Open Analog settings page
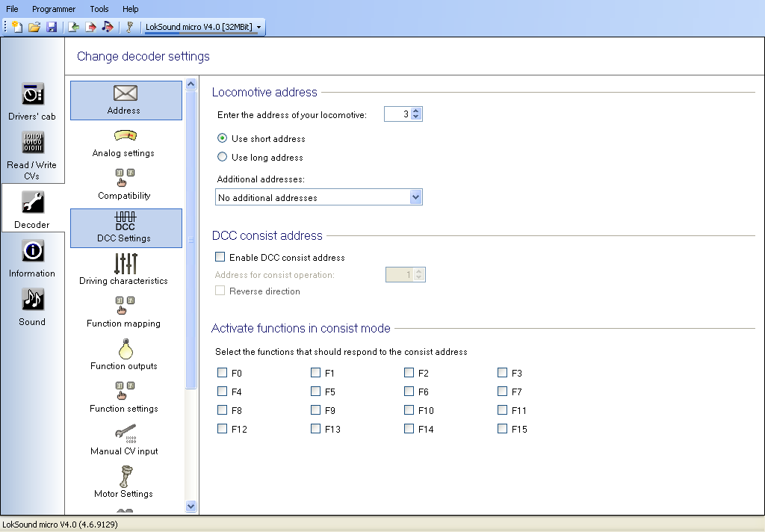The width and height of the screenshot is (765, 532). 124,143
